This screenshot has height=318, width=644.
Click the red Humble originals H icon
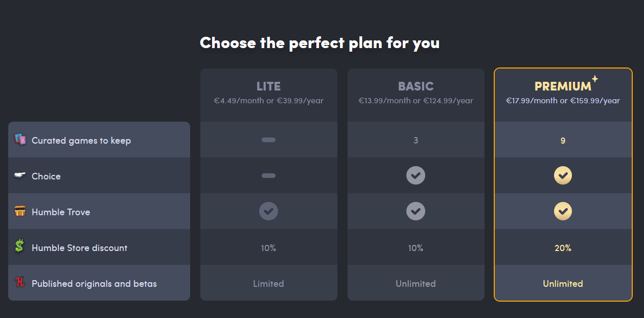click(x=20, y=282)
